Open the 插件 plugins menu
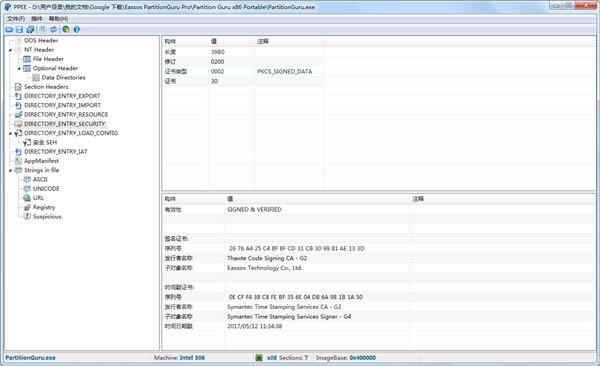600x366 pixels. tap(37, 19)
